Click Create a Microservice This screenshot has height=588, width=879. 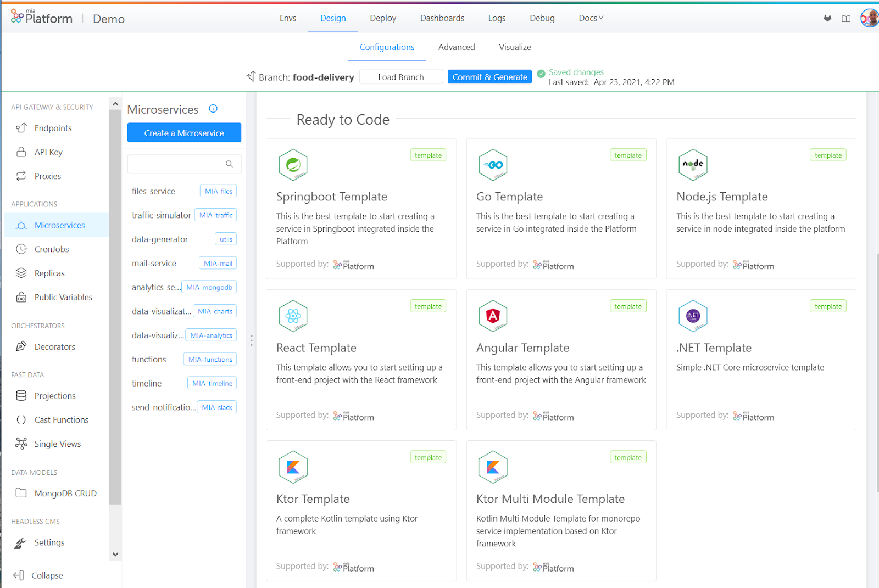[184, 132]
